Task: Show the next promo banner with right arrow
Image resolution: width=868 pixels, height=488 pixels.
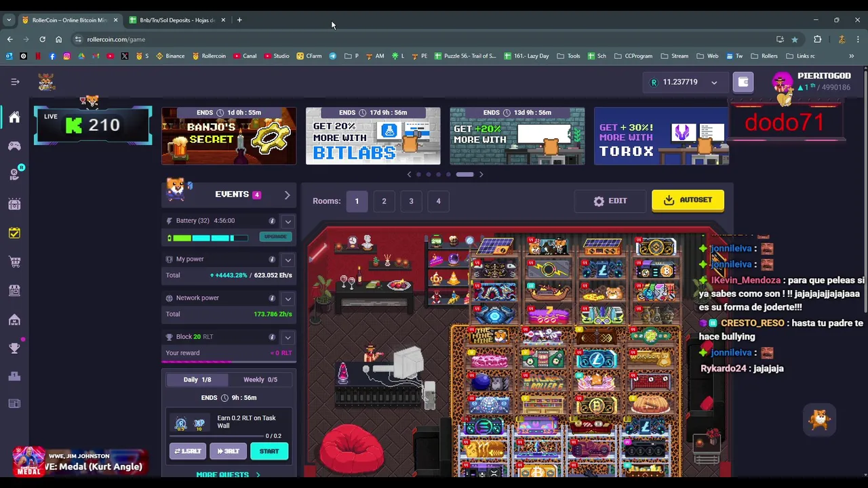Action: pyautogui.click(x=481, y=175)
